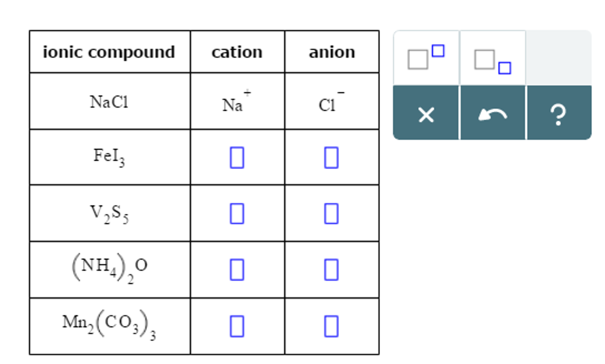The image size is (605, 364).
Task: Click the ionic compound column header
Action: point(109,51)
